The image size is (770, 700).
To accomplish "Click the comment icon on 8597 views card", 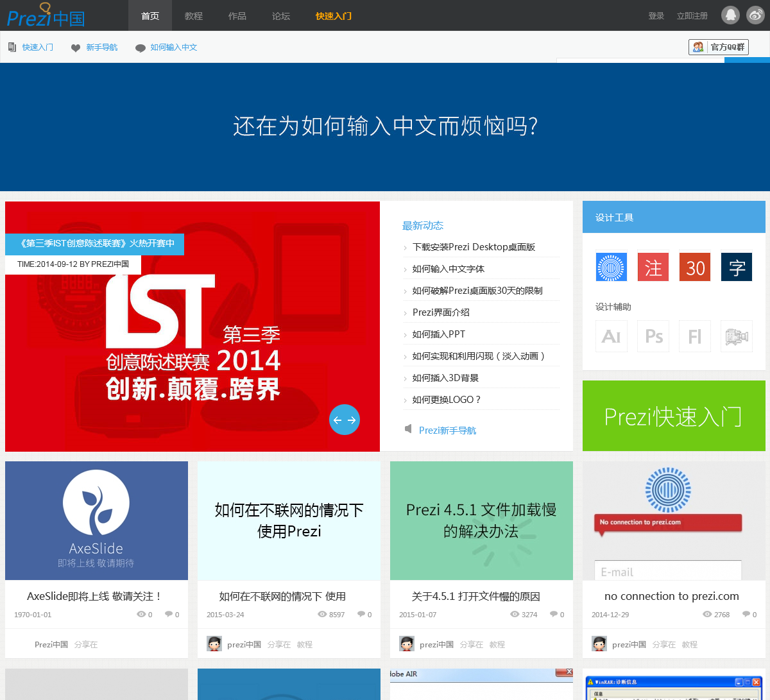I will click(361, 614).
